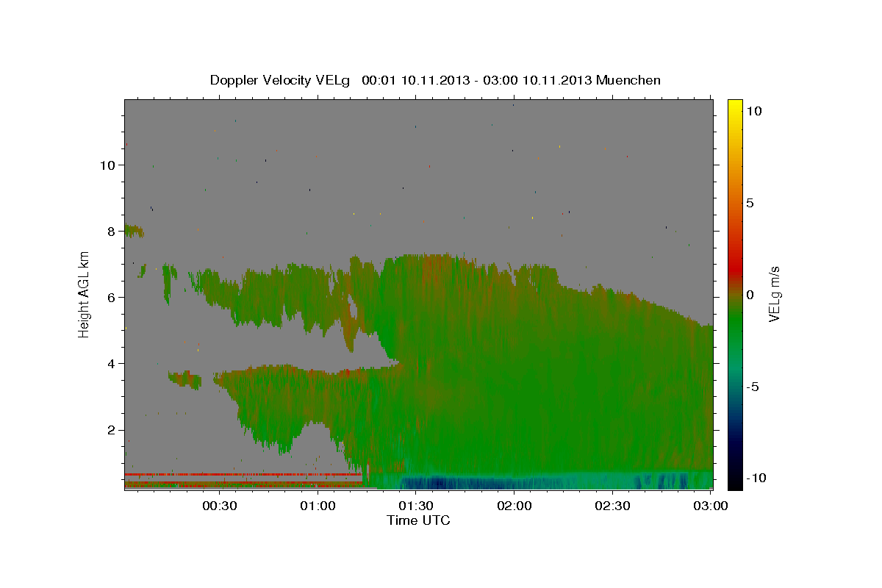The height and width of the screenshot is (588, 882).
Task: Click the colorbar value label 5
Action: click(749, 203)
